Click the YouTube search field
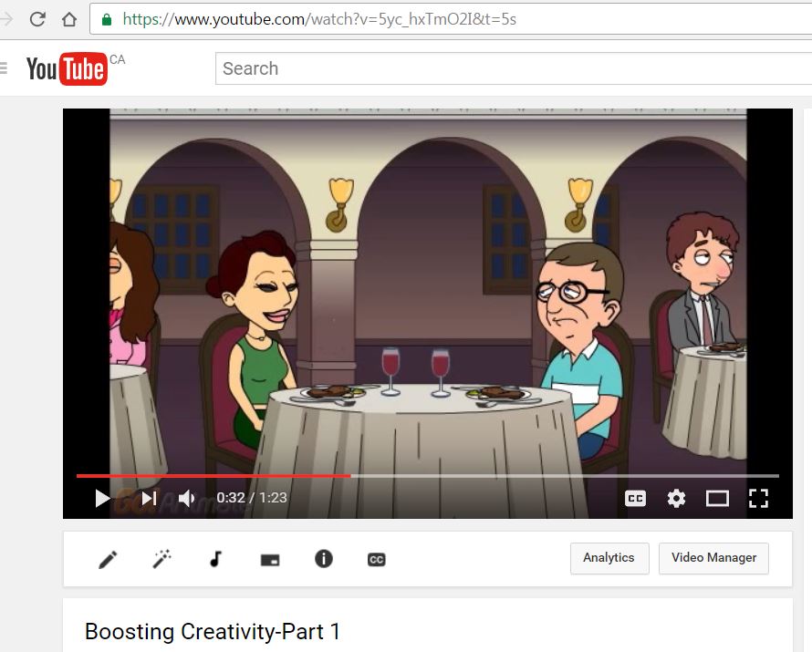Screen dimensions: 812x652 point(511,68)
